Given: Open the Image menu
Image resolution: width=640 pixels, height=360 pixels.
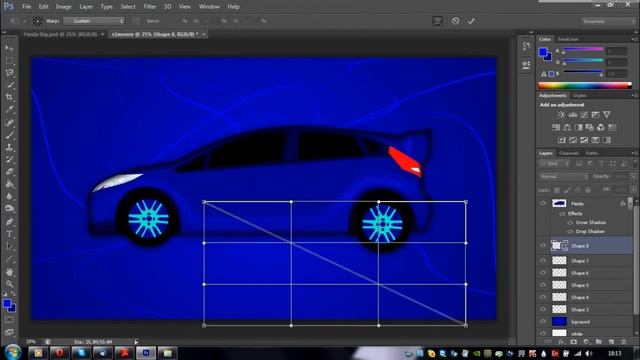Looking at the screenshot, I should click(63, 7).
